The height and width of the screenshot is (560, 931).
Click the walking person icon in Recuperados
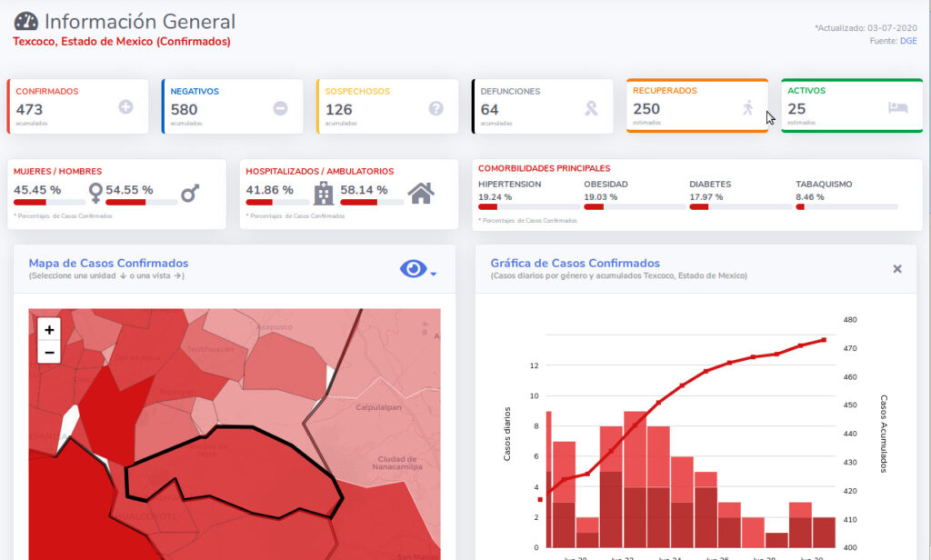pos(747,107)
